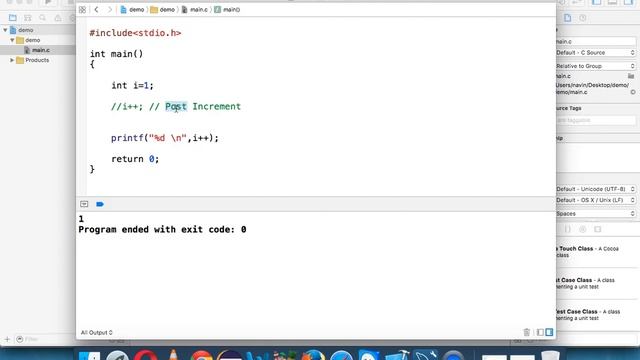Viewport: 640px width, 360px height.
Task: Open Finder from the Dock
Action: pyautogui.click(x=89, y=356)
